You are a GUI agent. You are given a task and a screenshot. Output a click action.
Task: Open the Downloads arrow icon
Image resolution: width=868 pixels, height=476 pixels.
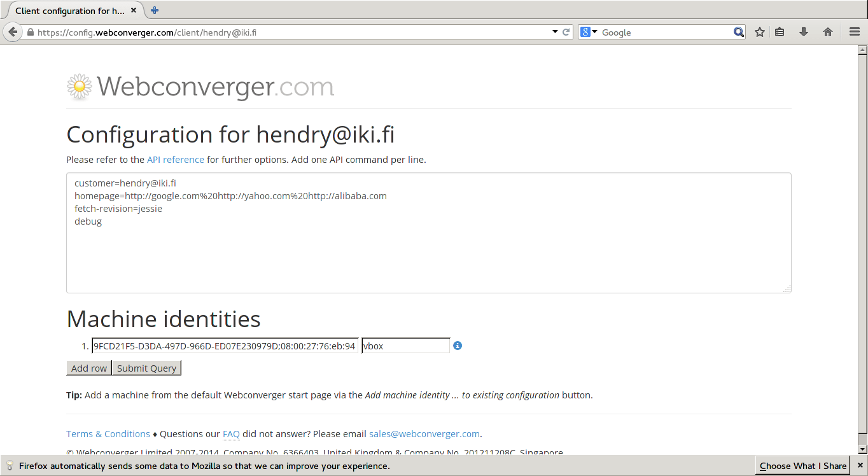pyautogui.click(x=804, y=32)
